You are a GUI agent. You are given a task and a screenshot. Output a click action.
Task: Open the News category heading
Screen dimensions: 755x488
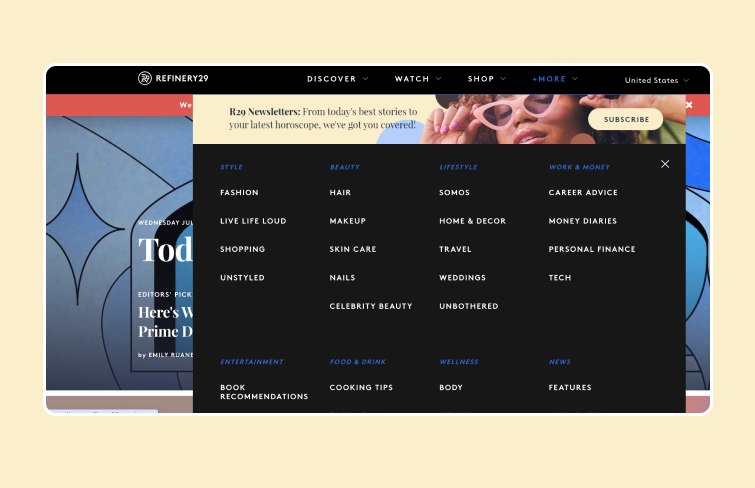[x=560, y=362]
